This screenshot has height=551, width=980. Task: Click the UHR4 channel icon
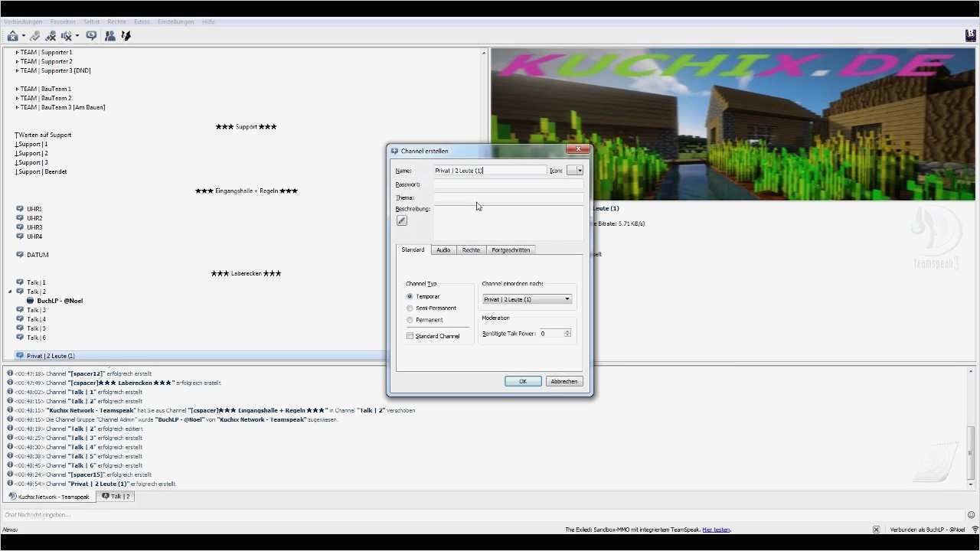[x=20, y=236]
